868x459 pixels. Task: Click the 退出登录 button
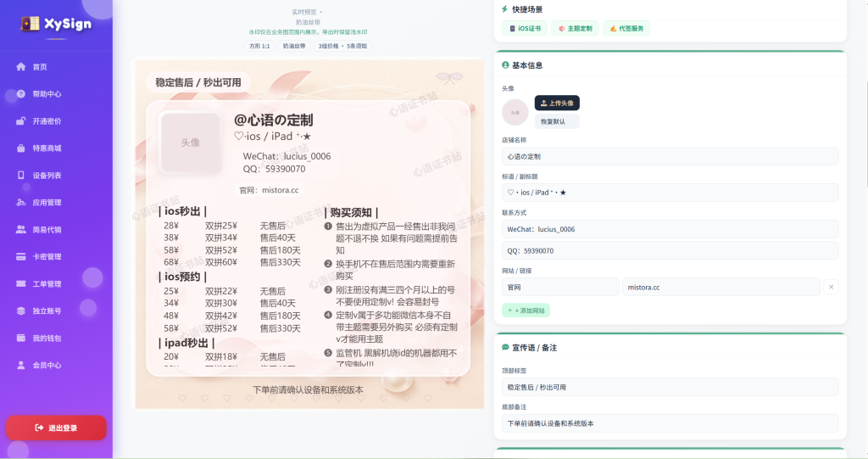pos(56,428)
